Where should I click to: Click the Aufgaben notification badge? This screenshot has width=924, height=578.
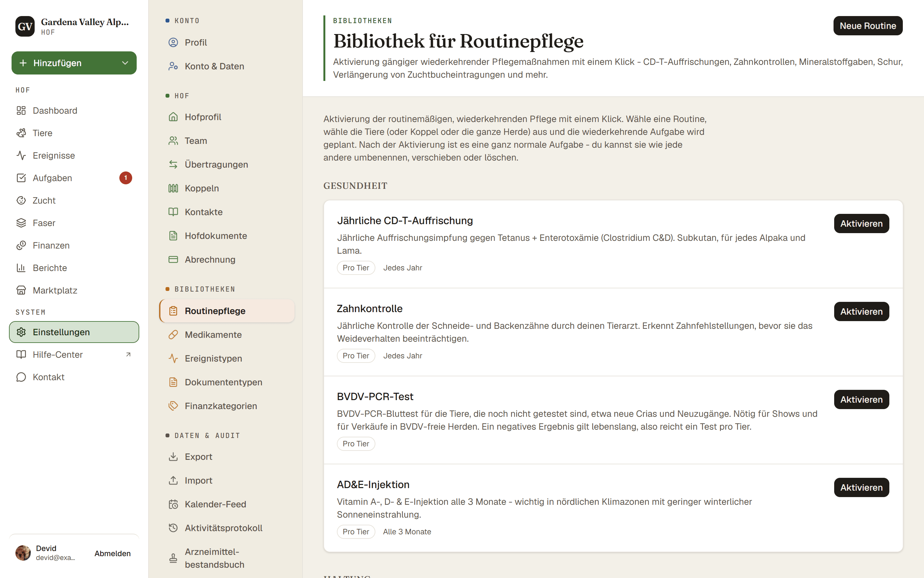[x=126, y=178]
